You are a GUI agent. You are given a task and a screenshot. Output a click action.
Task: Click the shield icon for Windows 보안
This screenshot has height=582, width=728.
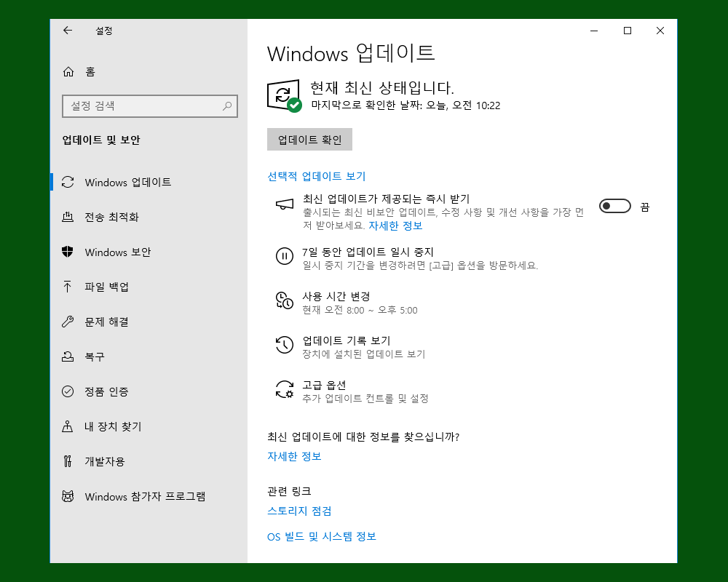(x=68, y=252)
